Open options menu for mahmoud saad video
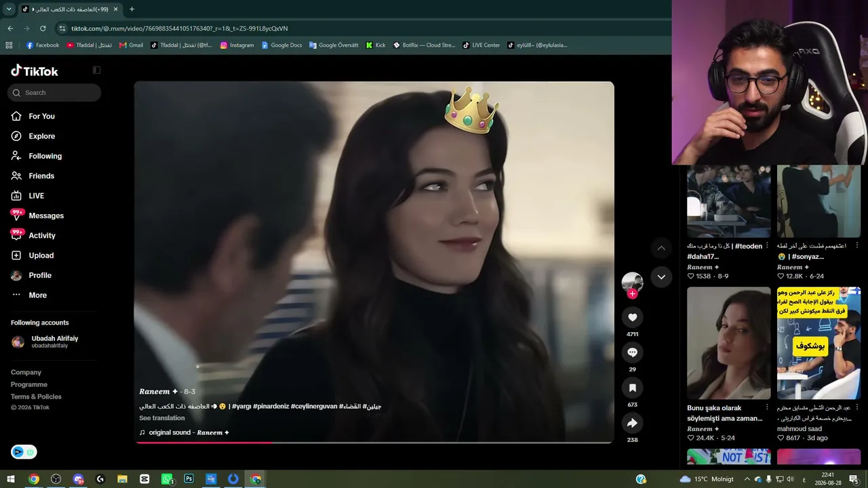This screenshot has width=868, height=488. [x=856, y=407]
